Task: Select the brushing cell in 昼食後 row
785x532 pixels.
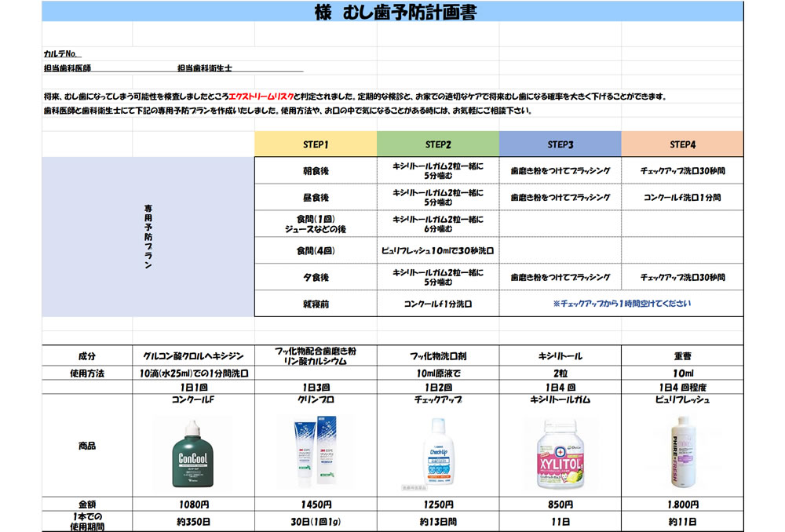Action: click(560, 197)
